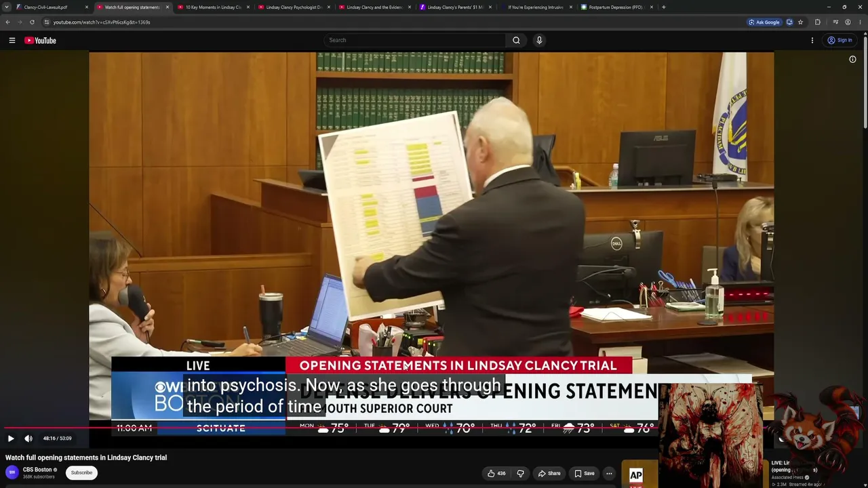Image resolution: width=868 pixels, height=488 pixels.
Task: Open YouTube settings three-dot menu
Action: 812,41
